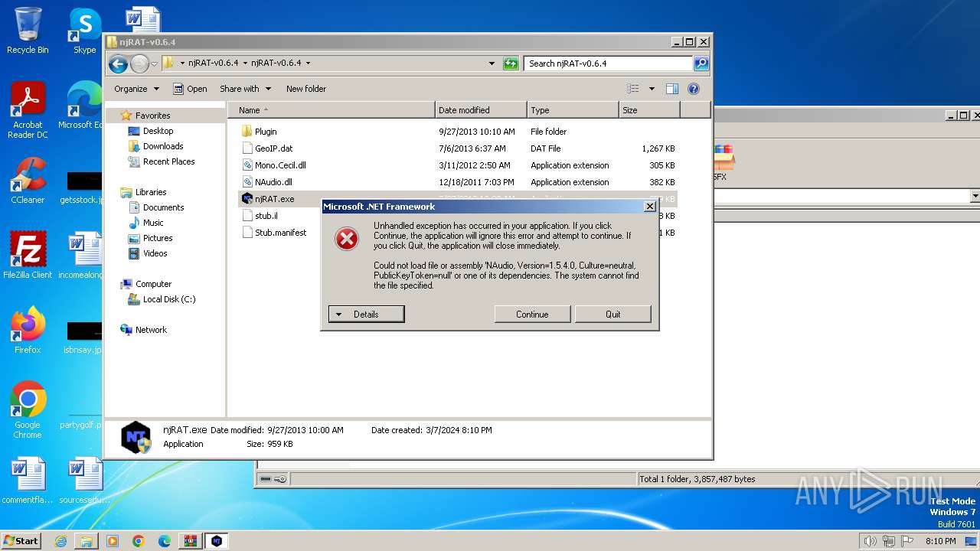The height and width of the screenshot is (551, 980).
Task: Select Network in the navigation pane
Action: coord(151,330)
